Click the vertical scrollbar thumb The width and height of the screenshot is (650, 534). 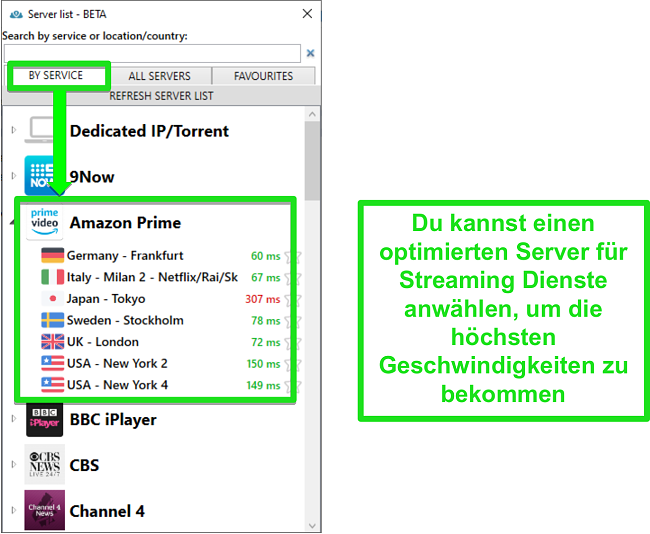click(x=312, y=161)
